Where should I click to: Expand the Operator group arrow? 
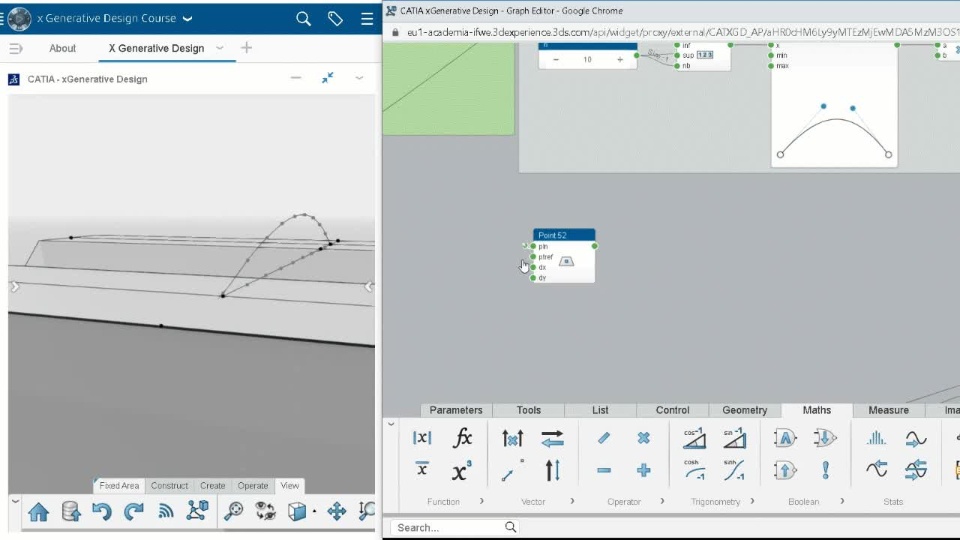pyautogui.click(x=662, y=501)
